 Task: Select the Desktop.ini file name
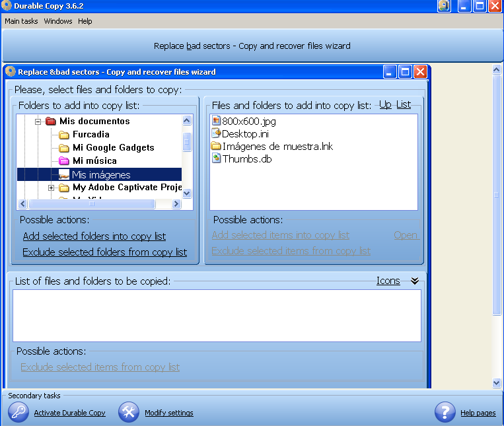coord(245,134)
